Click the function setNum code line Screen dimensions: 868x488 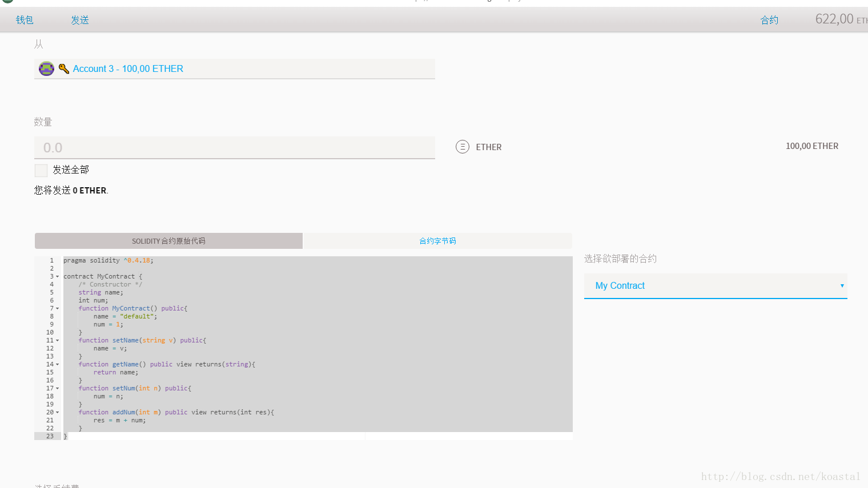tap(135, 388)
